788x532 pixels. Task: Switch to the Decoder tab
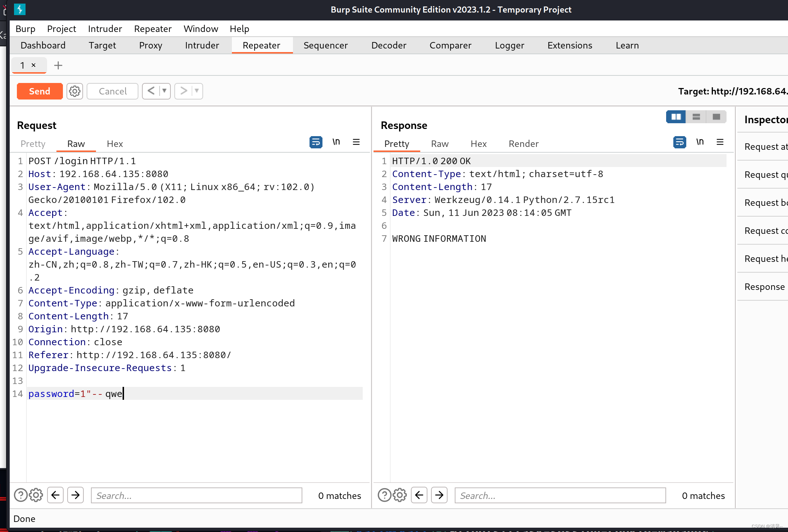click(389, 45)
